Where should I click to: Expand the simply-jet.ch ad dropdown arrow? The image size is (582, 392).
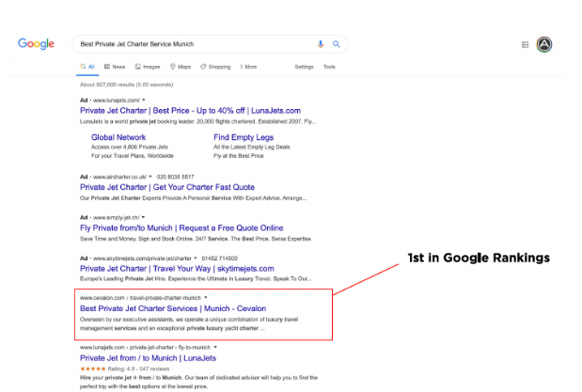coord(143,217)
